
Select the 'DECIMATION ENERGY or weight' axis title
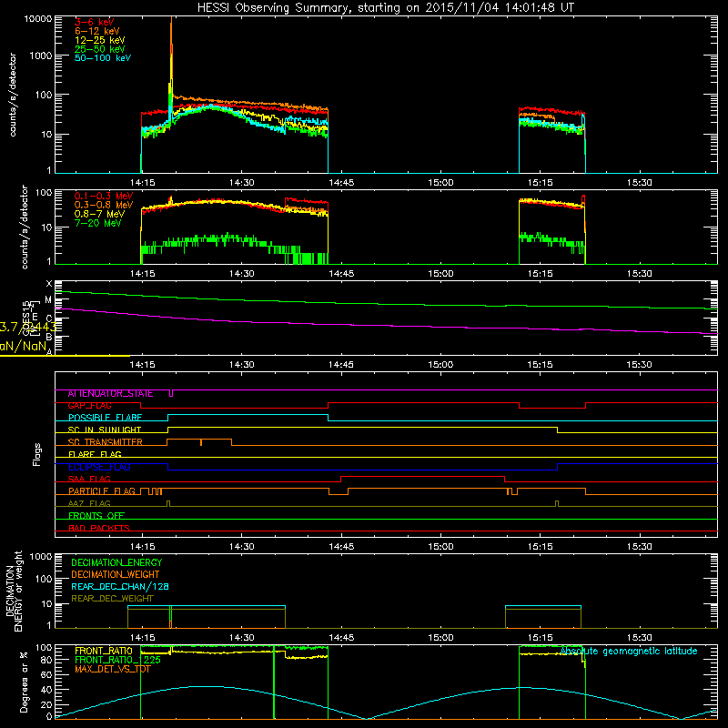tap(14, 591)
